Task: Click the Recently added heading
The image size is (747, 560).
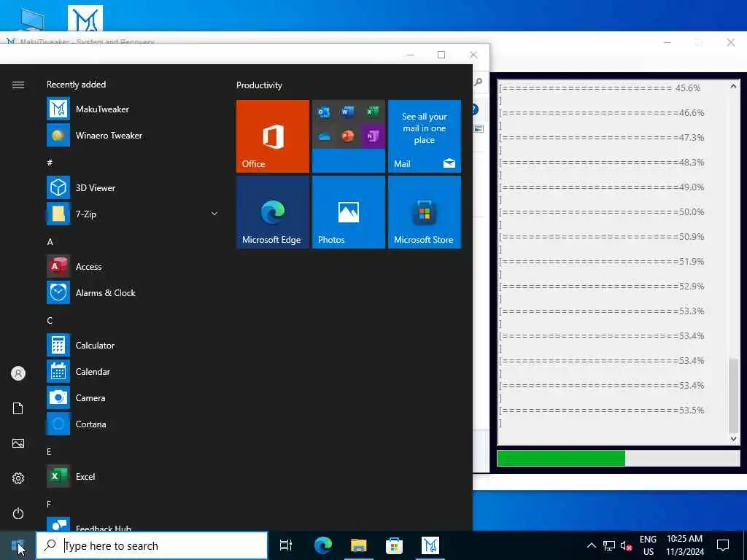Action: pos(76,85)
